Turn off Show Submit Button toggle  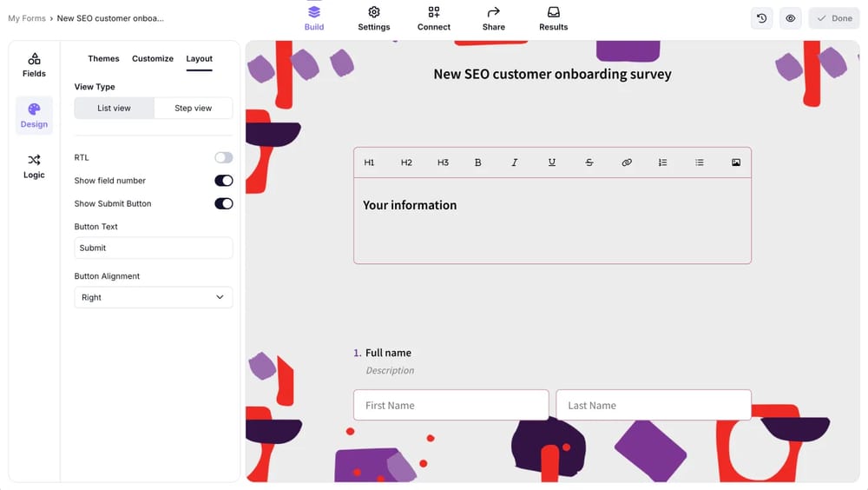tap(223, 203)
